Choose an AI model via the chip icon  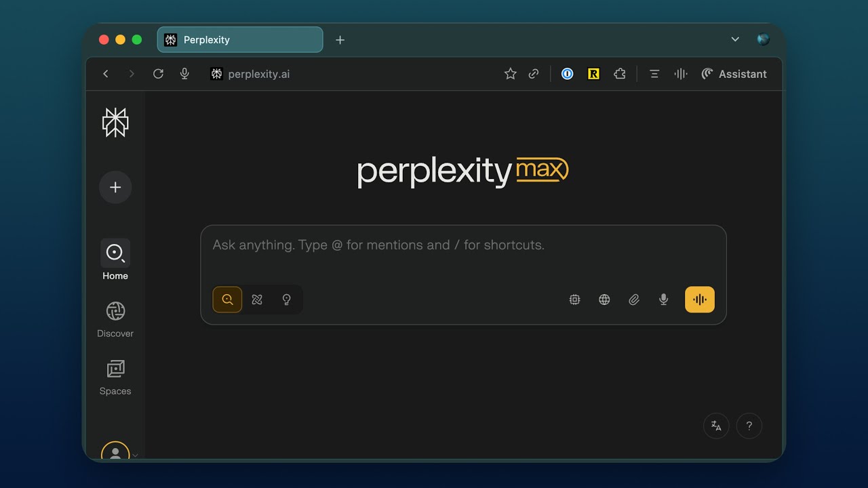574,300
